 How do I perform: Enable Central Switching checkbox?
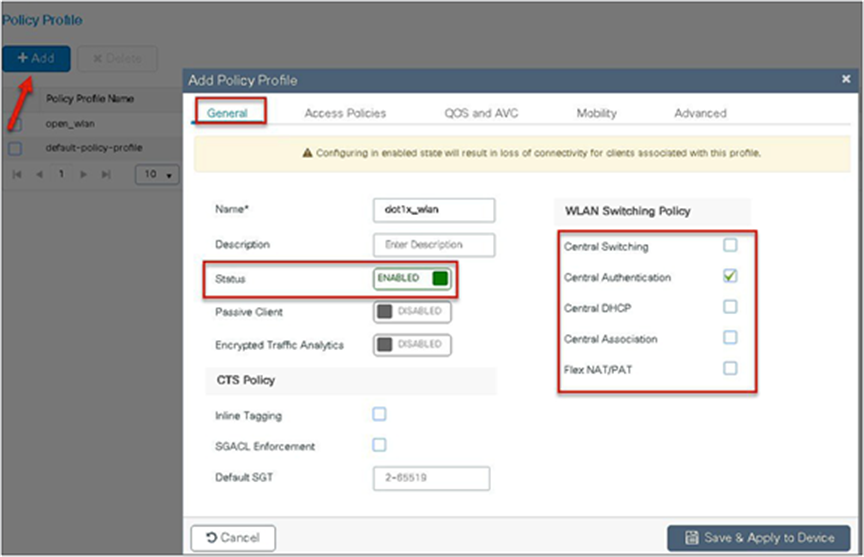pos(730,245)
